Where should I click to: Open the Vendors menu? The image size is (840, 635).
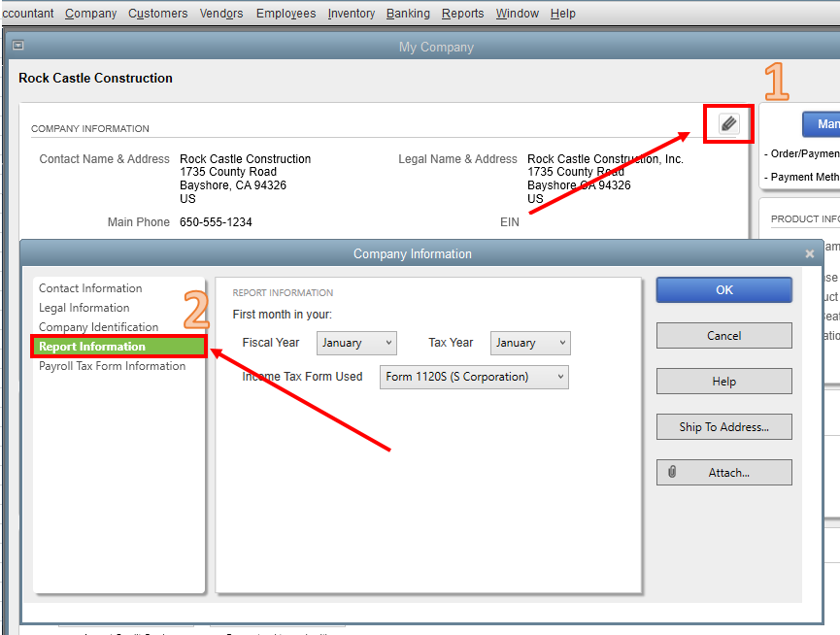221,14
